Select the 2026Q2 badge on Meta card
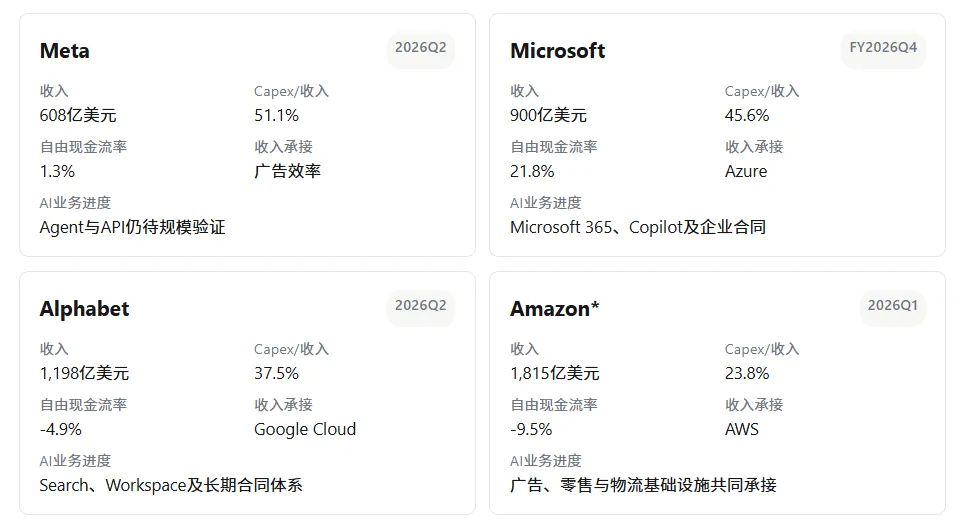The height and width of the screenshot is (525, 970). [421, 48]
